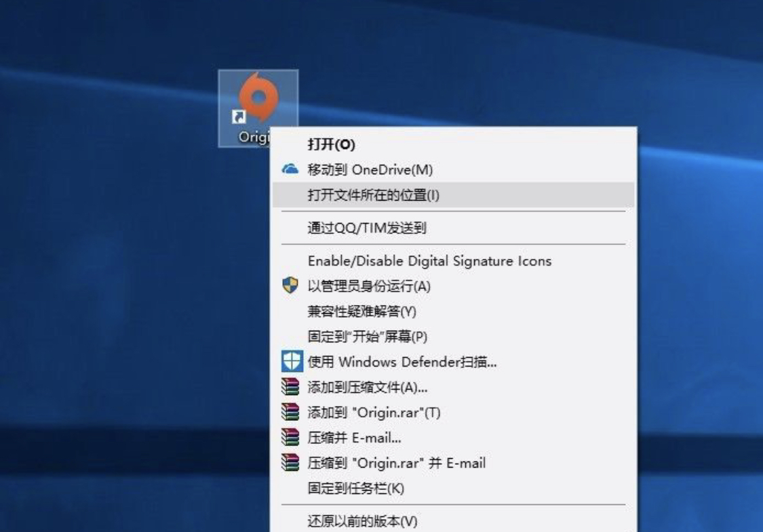Choose 添加到 "Origin.rar"(T)
This screenshot has width=763, height=532.
tap(454, 412)
